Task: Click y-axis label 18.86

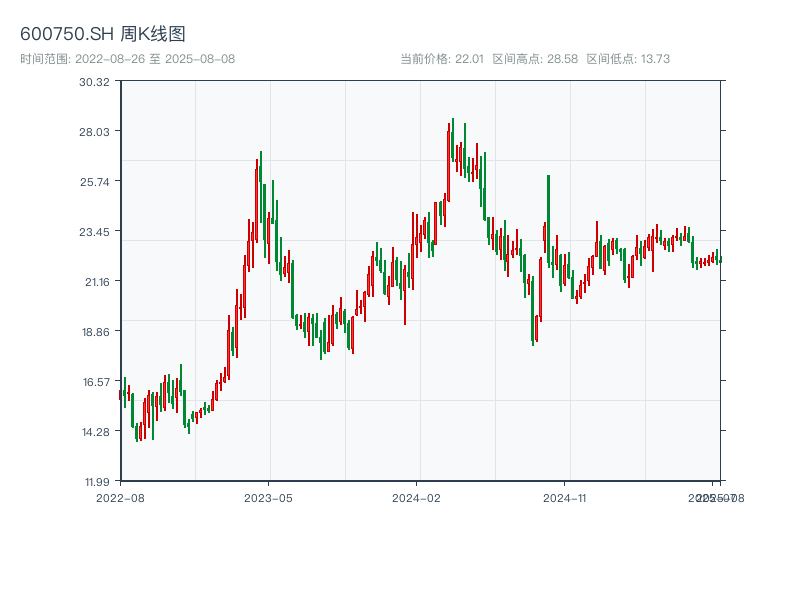Action: (95, 332)
